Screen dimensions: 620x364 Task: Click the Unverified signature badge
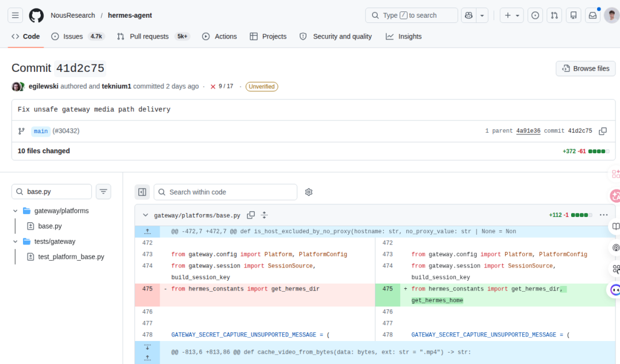(x=262, y=86)
